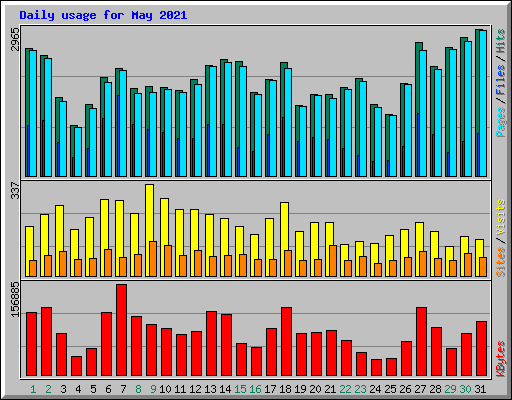Click day label 17 on the axis
512x400 pixels.
(x=270, y=389)
